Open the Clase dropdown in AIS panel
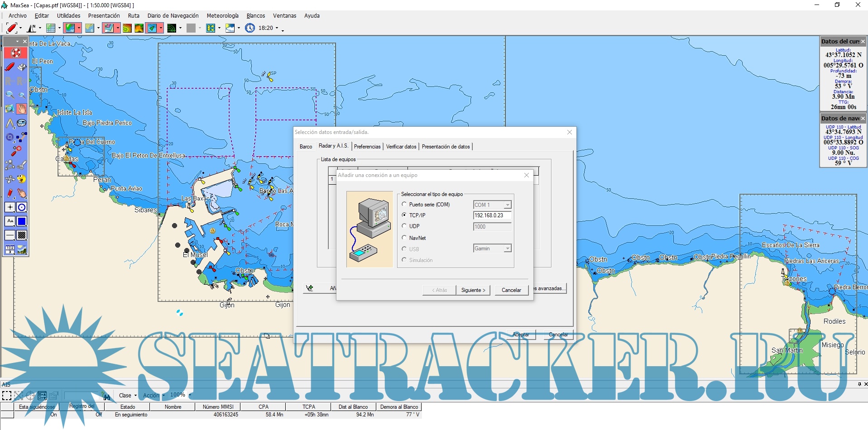Screen dimensions: 868x430 (x=128, y=396)
